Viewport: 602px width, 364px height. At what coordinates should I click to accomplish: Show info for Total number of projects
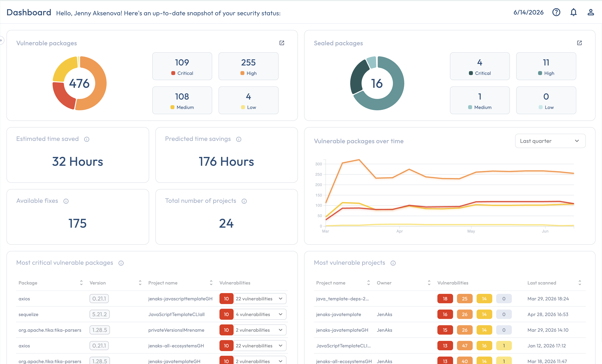click(244, 201)
